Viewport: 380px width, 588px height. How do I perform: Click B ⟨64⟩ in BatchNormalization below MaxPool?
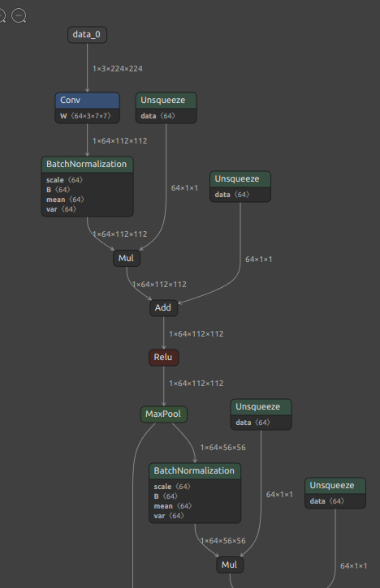166,496
